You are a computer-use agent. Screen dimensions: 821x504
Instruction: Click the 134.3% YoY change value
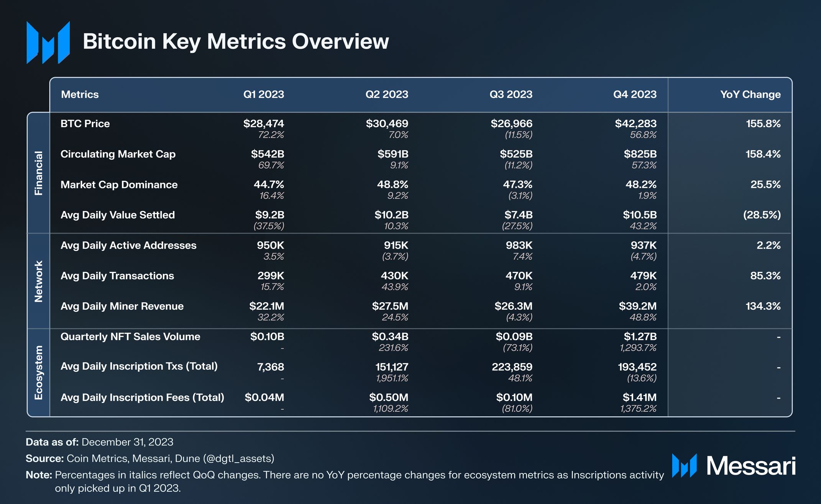click(763, 306)
